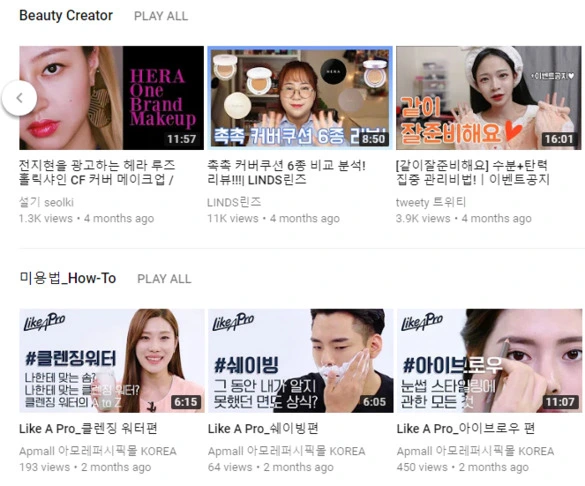
Task: Open the HERA One Brand Makeup thumbnail
Action: click(x=112, y=98)
